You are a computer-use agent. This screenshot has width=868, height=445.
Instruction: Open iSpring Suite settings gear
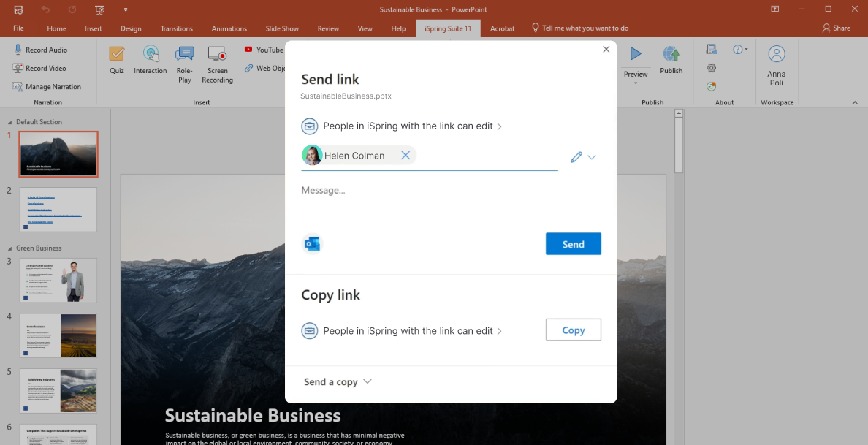[711, 67]
